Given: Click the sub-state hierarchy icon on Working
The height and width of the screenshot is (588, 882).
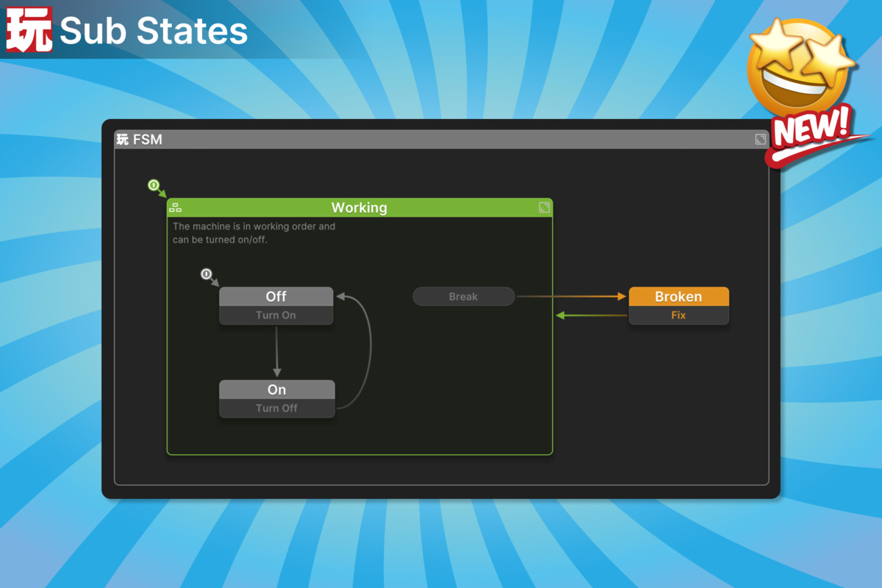Looking at the screenshot, I should (175, 207).
